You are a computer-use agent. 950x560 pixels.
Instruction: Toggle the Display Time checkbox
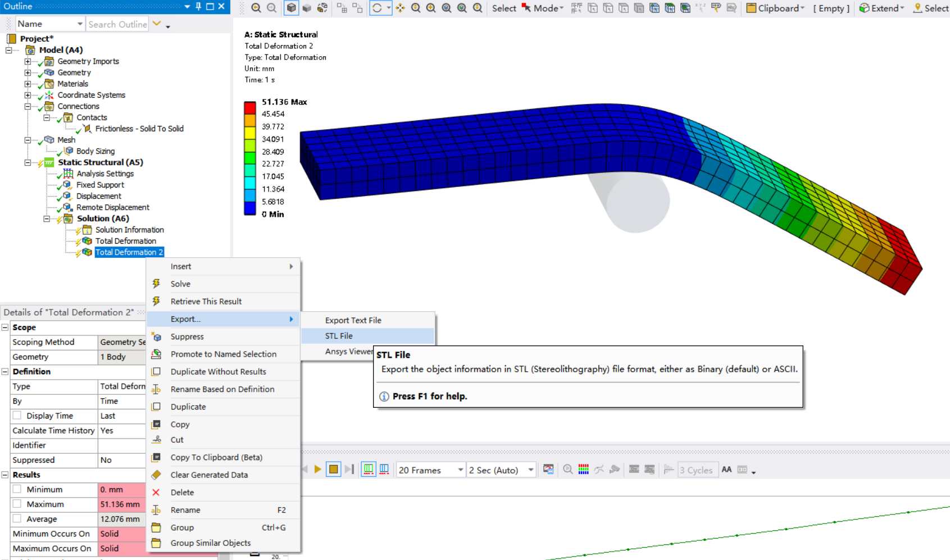pyautogui.click(x=17, y=416)
